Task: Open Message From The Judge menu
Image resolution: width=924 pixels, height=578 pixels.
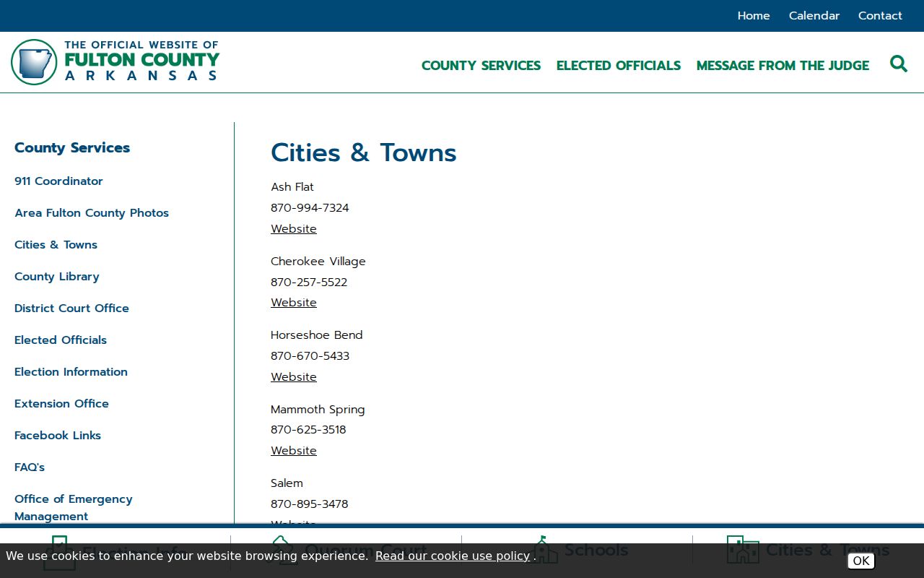Action: [x=783, y=66]
